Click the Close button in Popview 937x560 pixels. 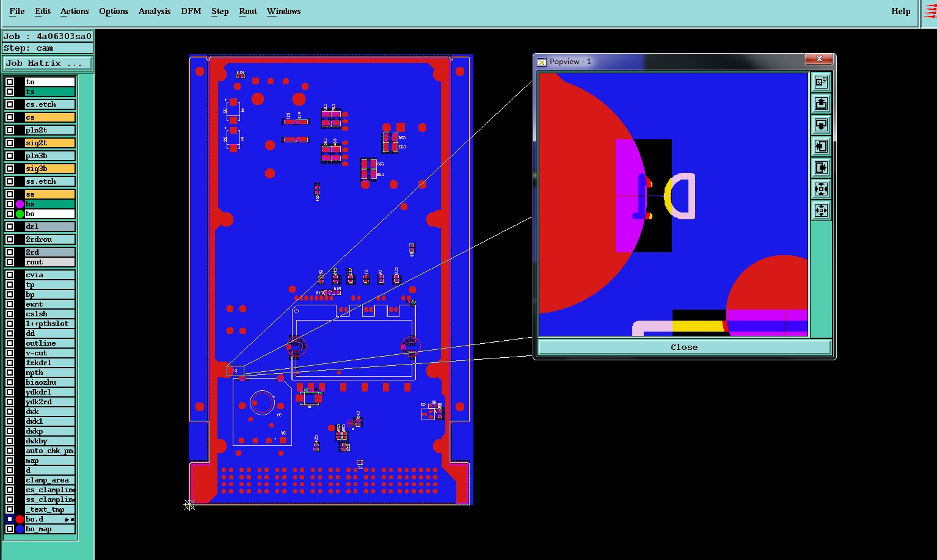point(684,347)
